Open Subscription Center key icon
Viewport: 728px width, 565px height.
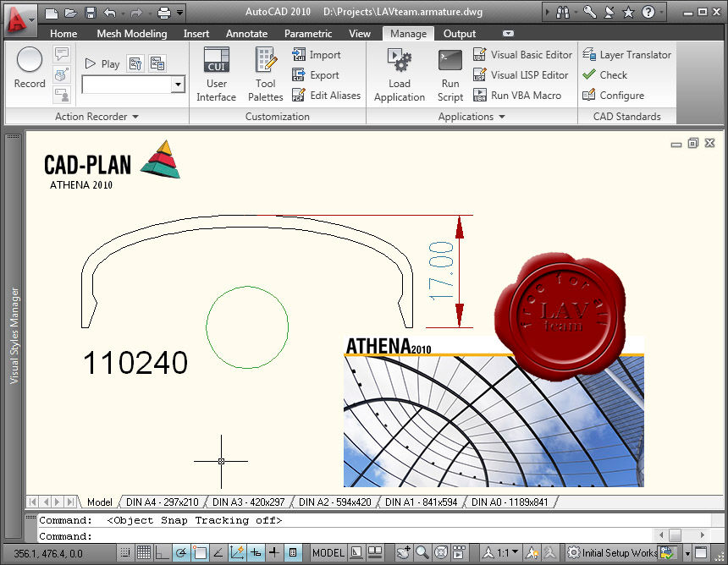coord(590,13)
